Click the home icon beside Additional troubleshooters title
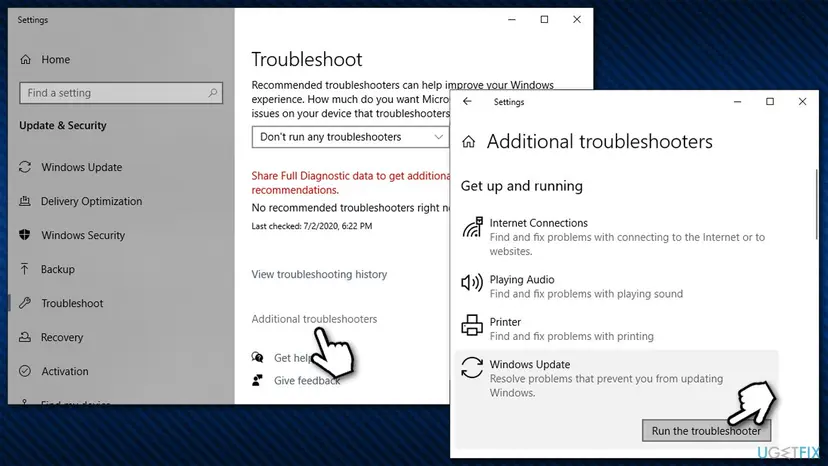Viewport: 828px width, 466px height. [x=468, y=142]
